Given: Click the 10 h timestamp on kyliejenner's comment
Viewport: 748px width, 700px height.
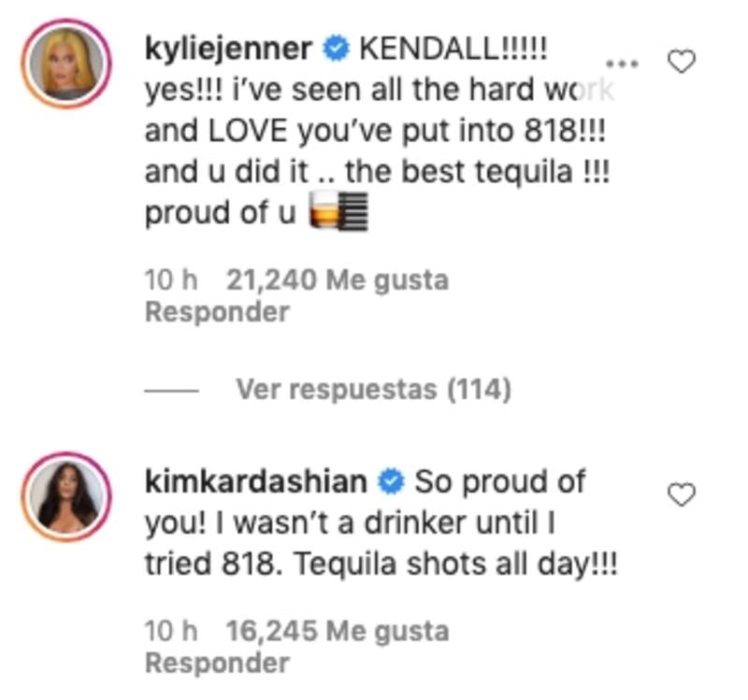Looking at the screenshot, I should [x=171, y=279].
